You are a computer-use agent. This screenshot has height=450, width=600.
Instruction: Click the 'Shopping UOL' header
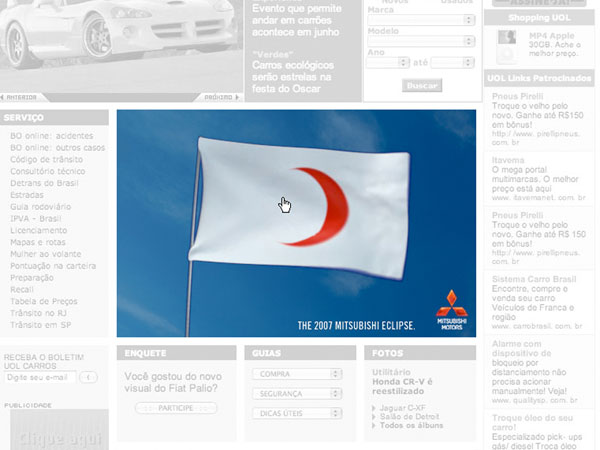coord(539,18)
